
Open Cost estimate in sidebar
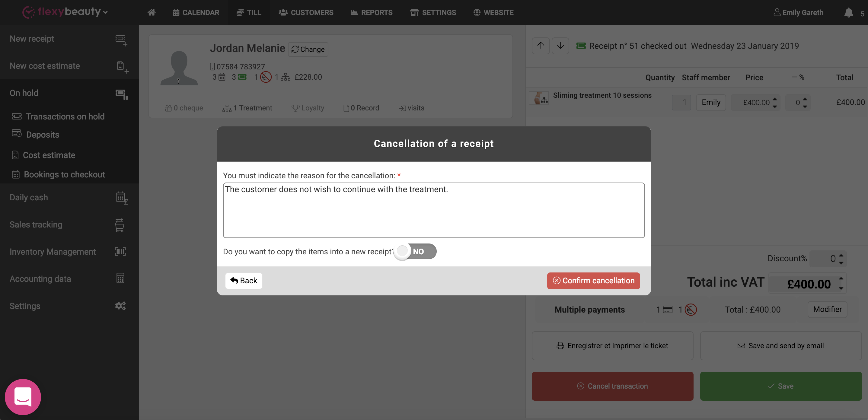pyautogui.click(x=43, y=155)
